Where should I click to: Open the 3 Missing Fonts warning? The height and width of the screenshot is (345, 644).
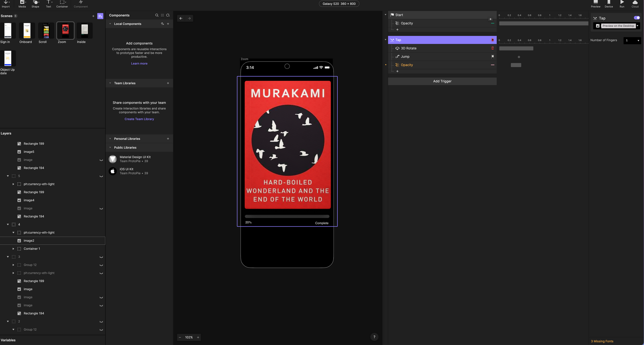point(602,341)
